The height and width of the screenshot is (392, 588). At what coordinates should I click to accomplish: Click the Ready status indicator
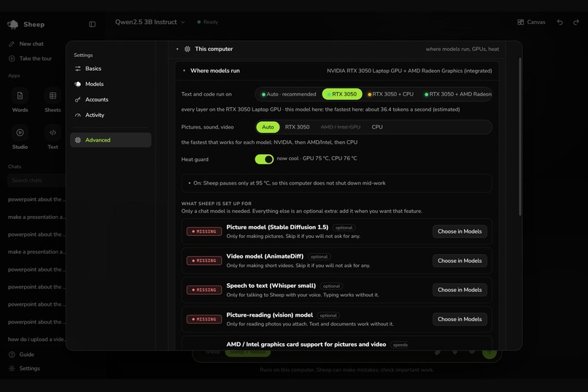coord(207,22)
